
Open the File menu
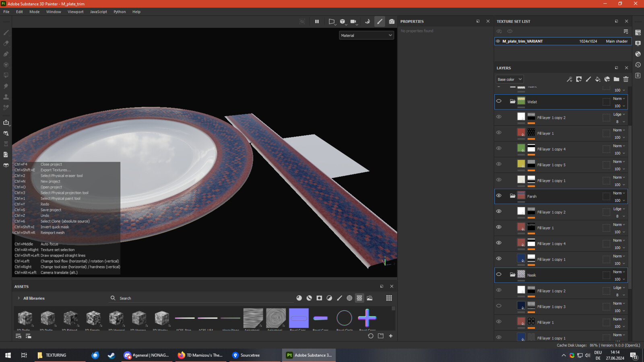coord(6,12)
